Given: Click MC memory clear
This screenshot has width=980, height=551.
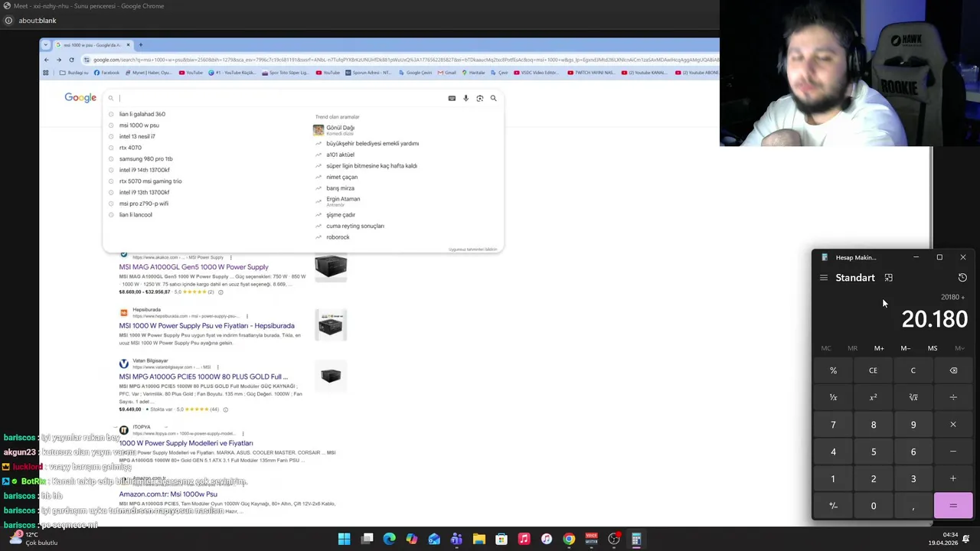Looking at the screenshot, I should coord(826,348).
